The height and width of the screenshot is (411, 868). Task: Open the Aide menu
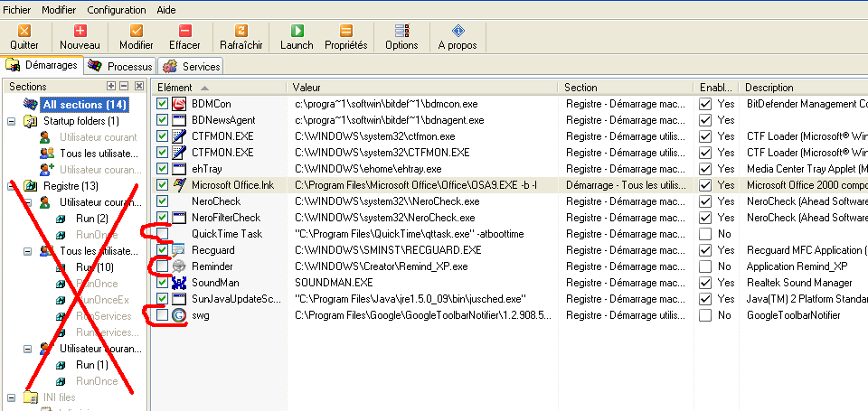[x=166, y=10]
